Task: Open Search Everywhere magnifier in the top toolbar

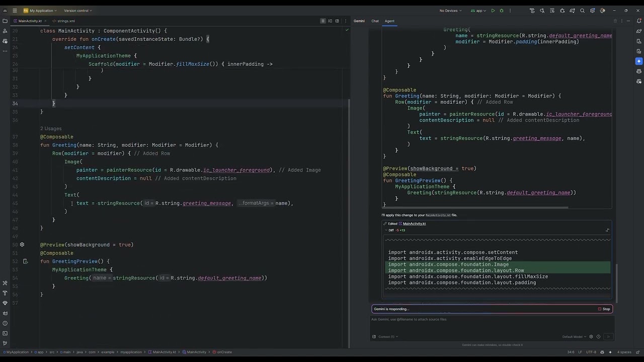Action: tap(582, 11)
